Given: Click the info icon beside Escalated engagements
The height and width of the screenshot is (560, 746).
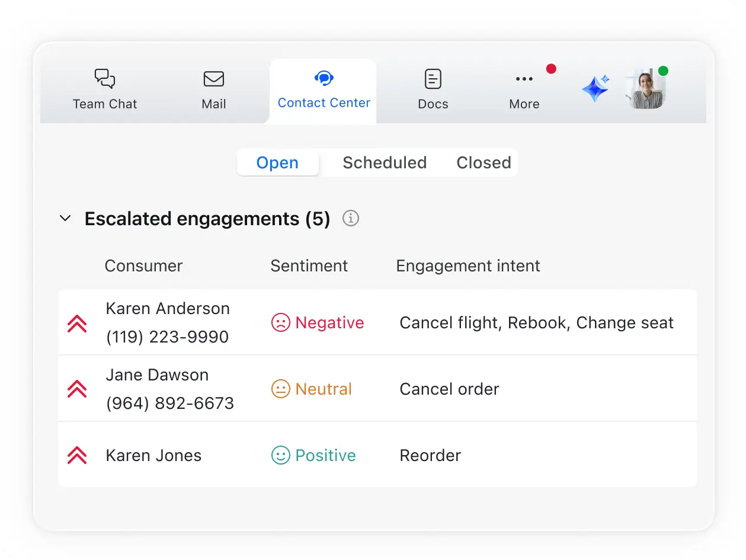Looking at the screenshot, I should coord(351,219).
